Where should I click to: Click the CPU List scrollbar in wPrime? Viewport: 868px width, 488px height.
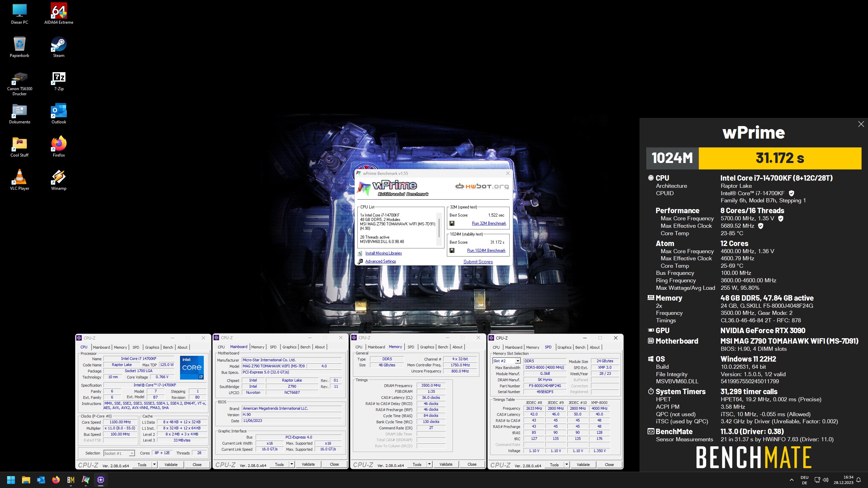coord(439,228)
